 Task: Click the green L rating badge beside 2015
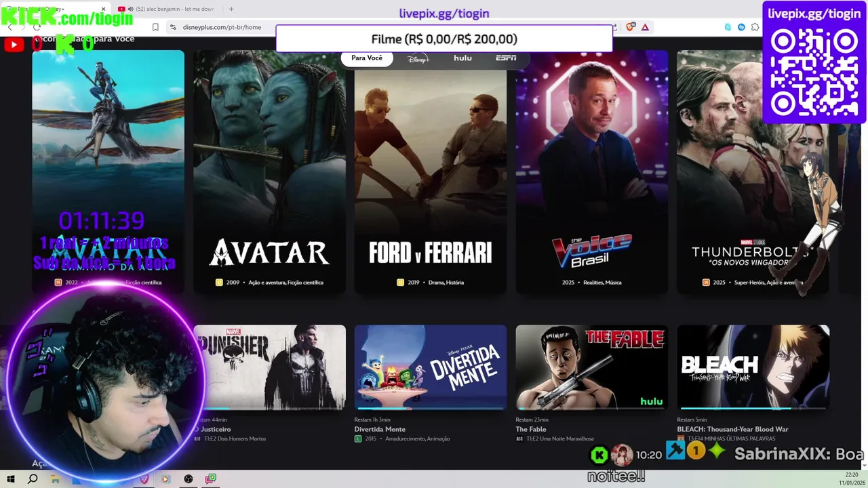point(358,439)
